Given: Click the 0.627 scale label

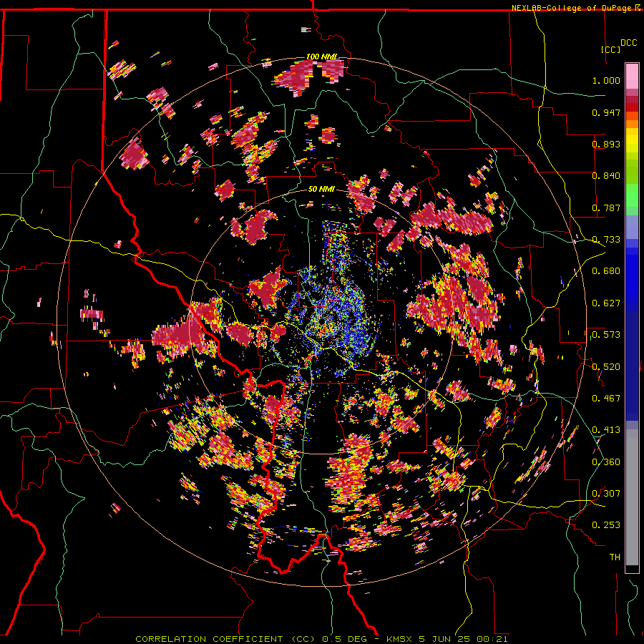Looking at the screenshot, I should coord(606,303).
